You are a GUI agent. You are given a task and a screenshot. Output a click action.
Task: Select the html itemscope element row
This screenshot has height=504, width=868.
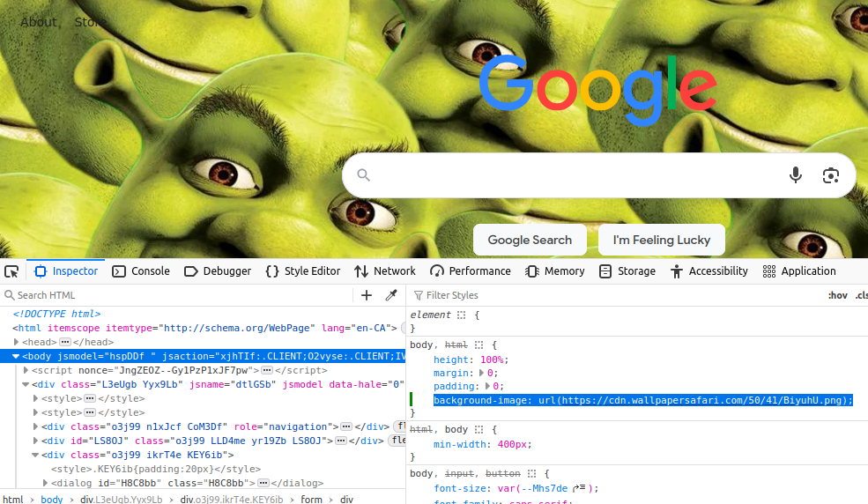click(x=203, y=328)
